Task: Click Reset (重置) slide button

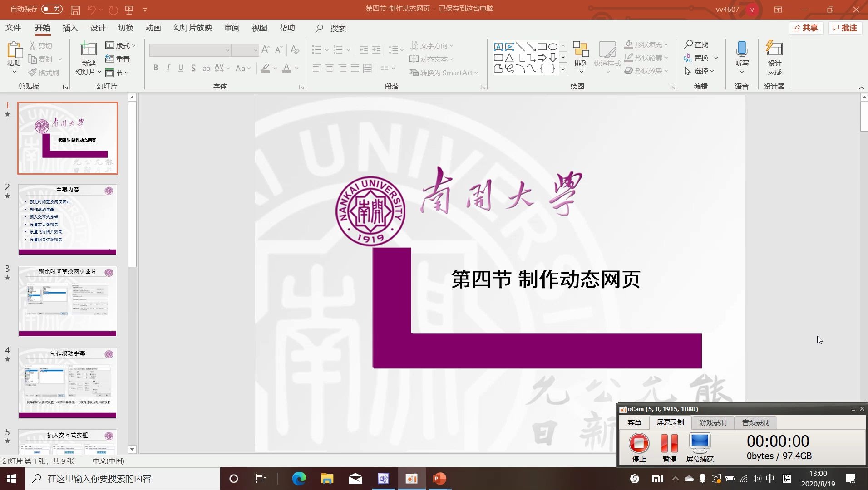Action: pos(118,59)
